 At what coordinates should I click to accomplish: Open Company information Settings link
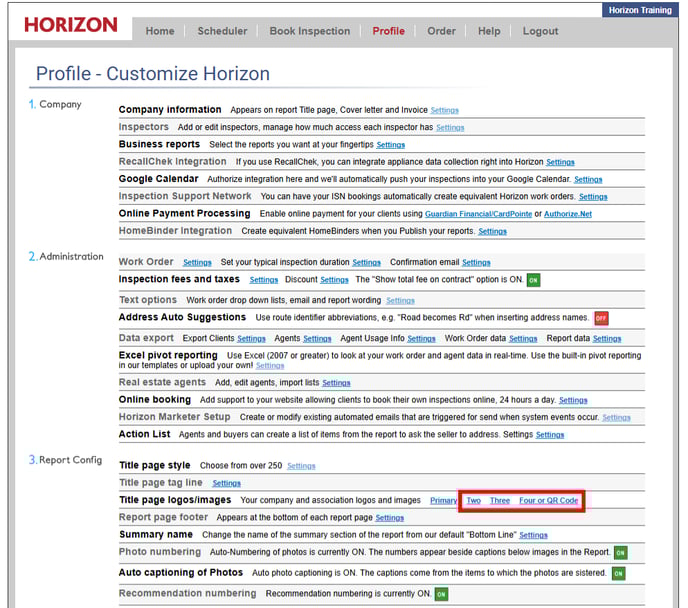pyautogui.click(x=444, y=110)
